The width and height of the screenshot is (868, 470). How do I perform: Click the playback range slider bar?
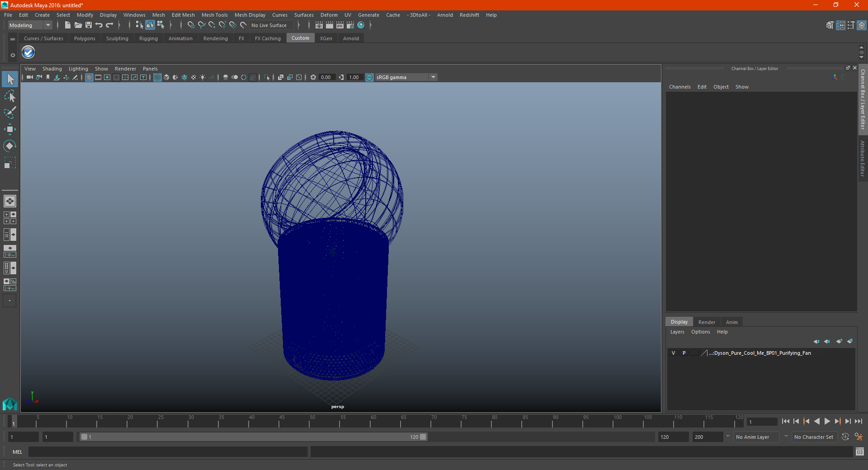pos(253,437)
